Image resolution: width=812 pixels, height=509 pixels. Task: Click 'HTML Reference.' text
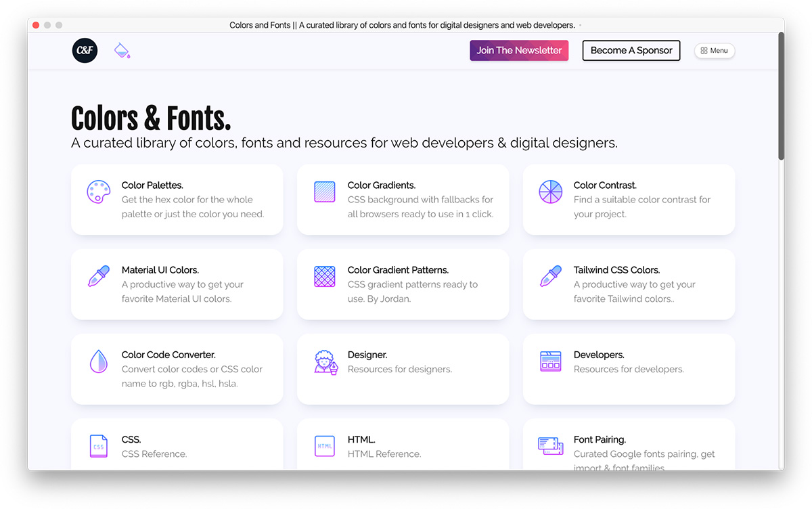click(384, 454)
